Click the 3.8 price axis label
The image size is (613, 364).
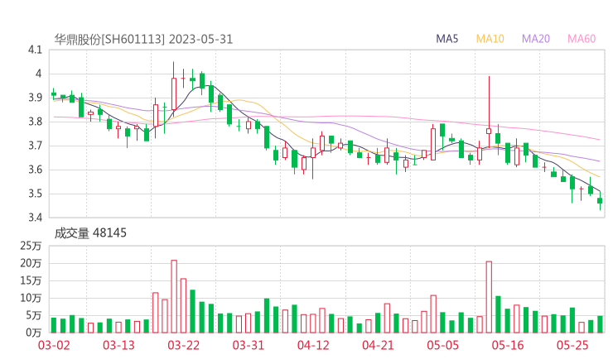point(35,122)
